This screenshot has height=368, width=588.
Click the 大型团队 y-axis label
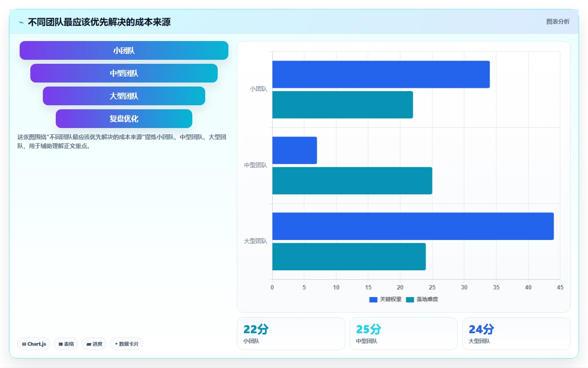[x=256, y=241]
